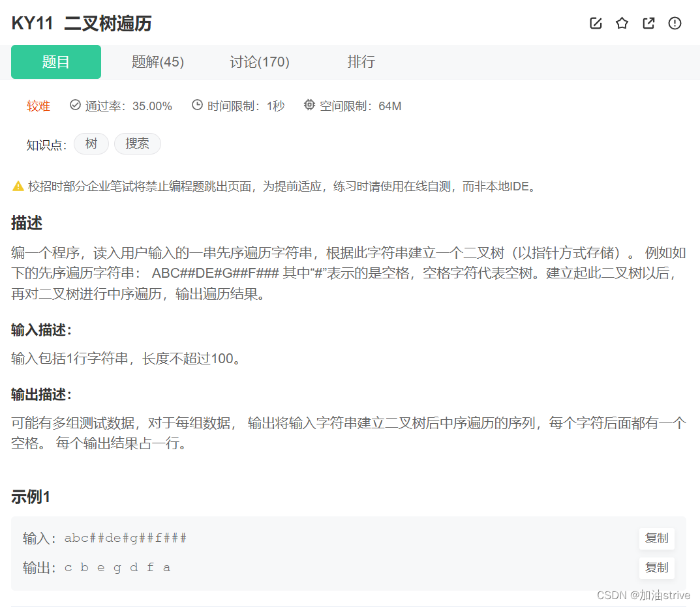Click the 时间限制: 1秒 text
The image size is (700, 607).
[245, 106]
